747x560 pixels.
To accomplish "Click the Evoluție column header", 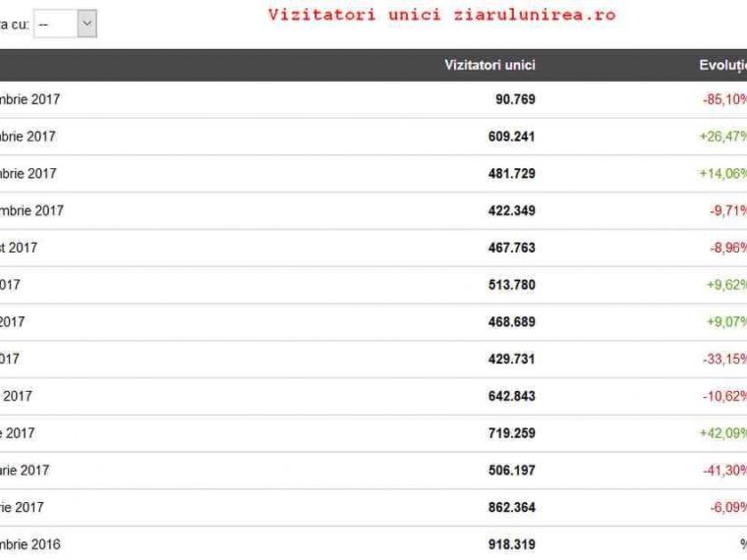I will pos(722,65).
